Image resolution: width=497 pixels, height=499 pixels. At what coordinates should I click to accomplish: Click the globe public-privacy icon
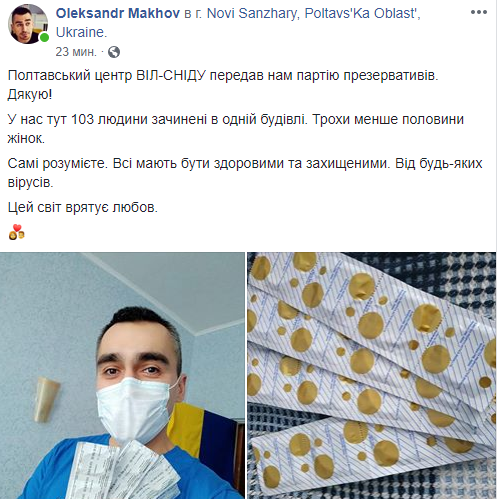pos(114,52)
